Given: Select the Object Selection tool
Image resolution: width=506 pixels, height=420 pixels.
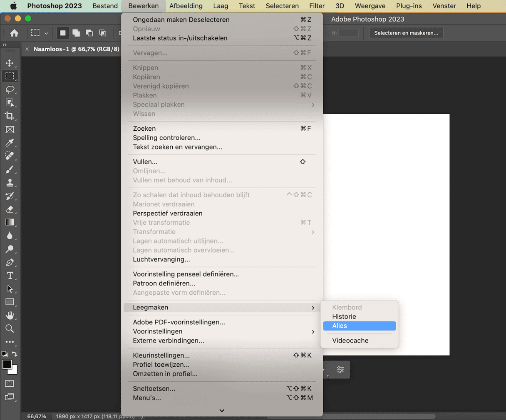Looking at the screenshot, I should [10, 103].
